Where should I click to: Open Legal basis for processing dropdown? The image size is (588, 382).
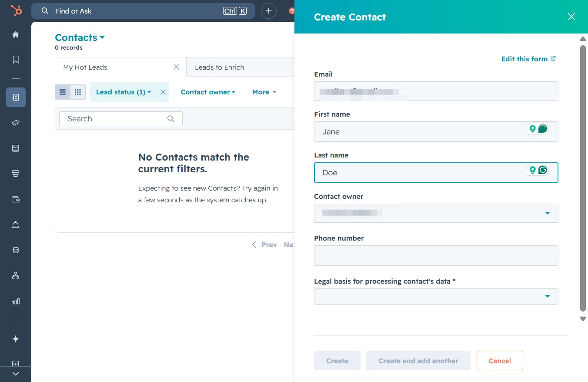tap(436, 296)
